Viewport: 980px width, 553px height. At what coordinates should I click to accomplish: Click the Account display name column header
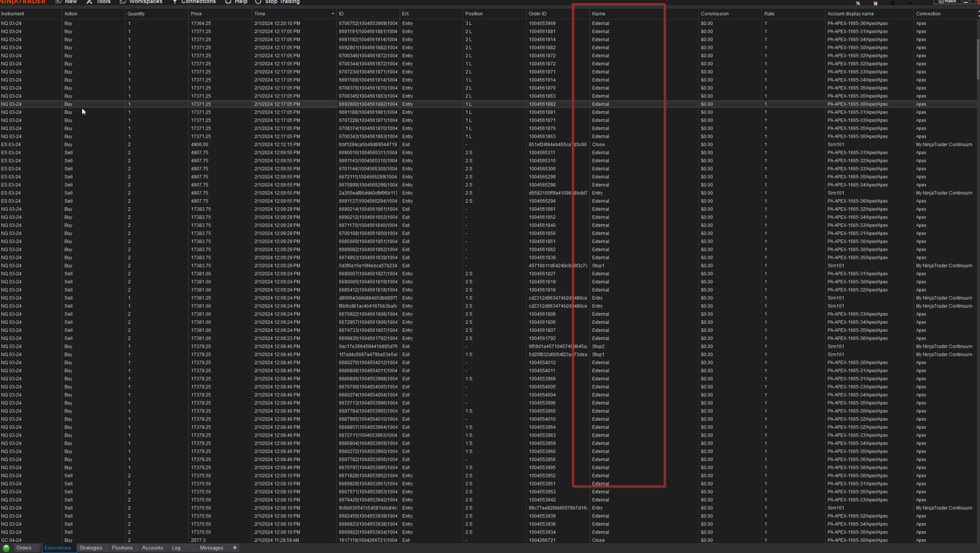(x=850, y=14)
